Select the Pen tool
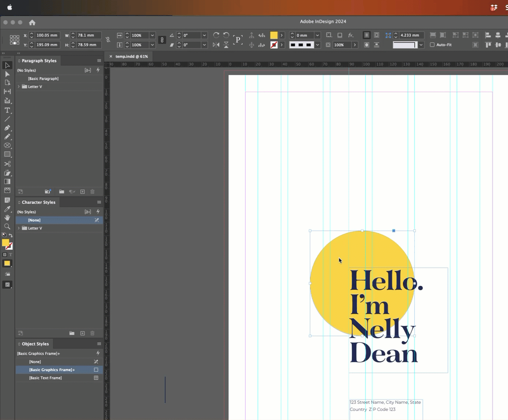 pyautogui.click(x=7, y=128)
